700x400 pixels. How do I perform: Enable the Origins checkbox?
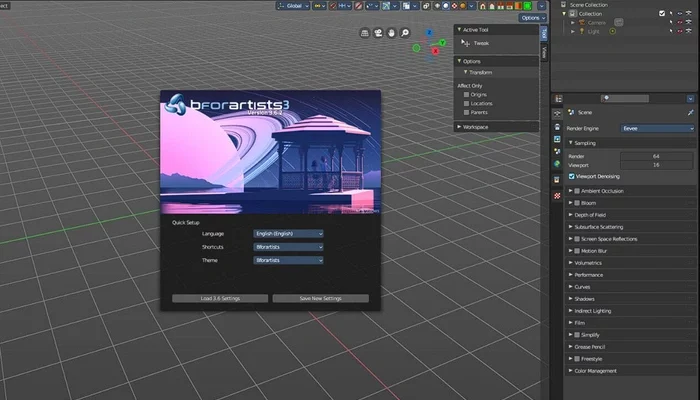click(466, 95)
